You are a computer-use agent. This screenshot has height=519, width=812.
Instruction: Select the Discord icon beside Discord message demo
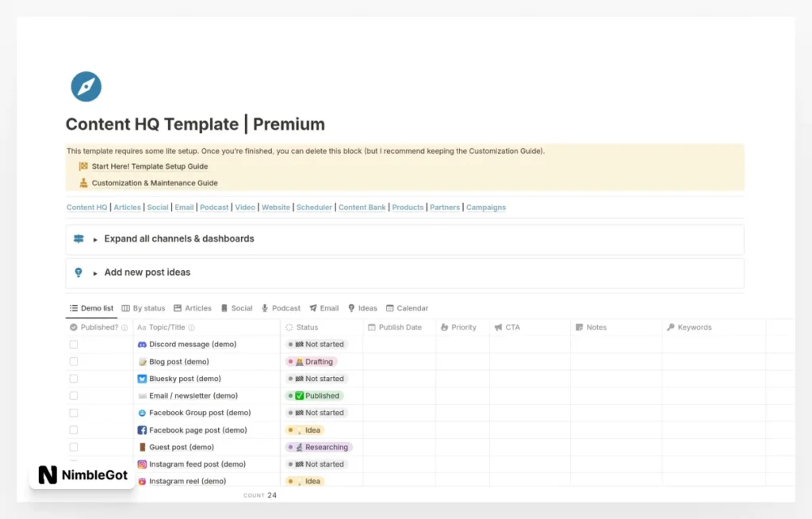click(142, 344)
